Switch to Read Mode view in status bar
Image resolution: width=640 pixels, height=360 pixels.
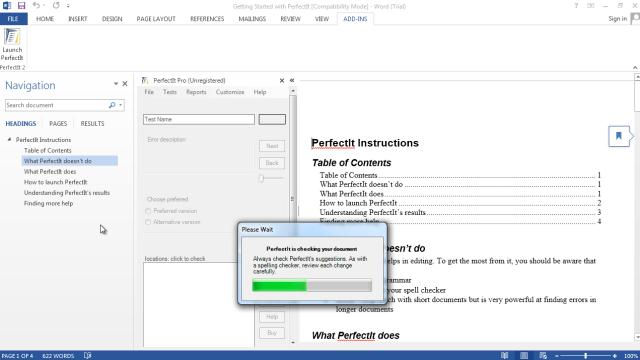tap(504, 356)
